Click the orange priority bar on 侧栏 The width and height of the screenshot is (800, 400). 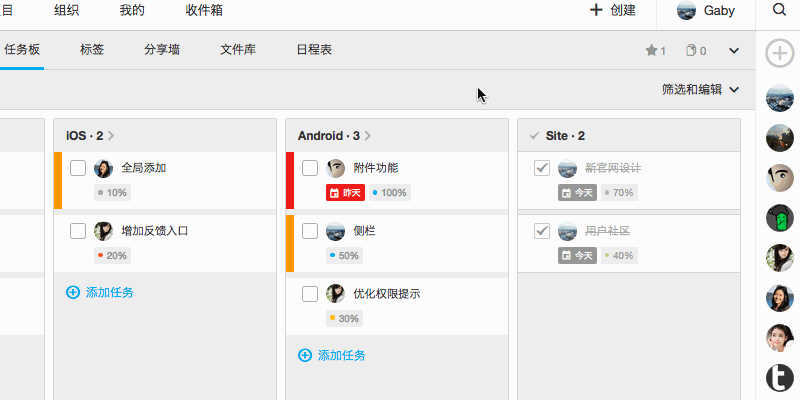pyautogui.click(x=290, y=243)
